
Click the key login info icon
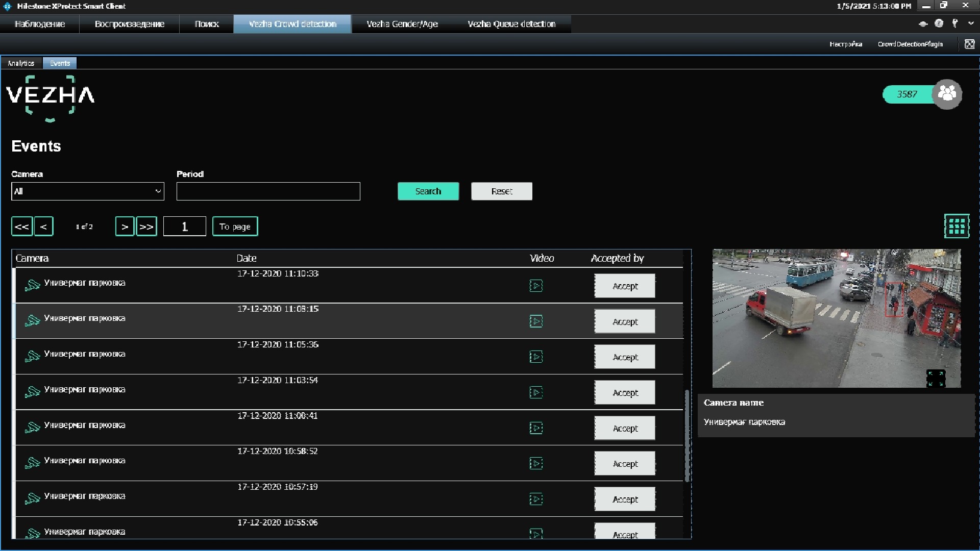click(955, 23)
